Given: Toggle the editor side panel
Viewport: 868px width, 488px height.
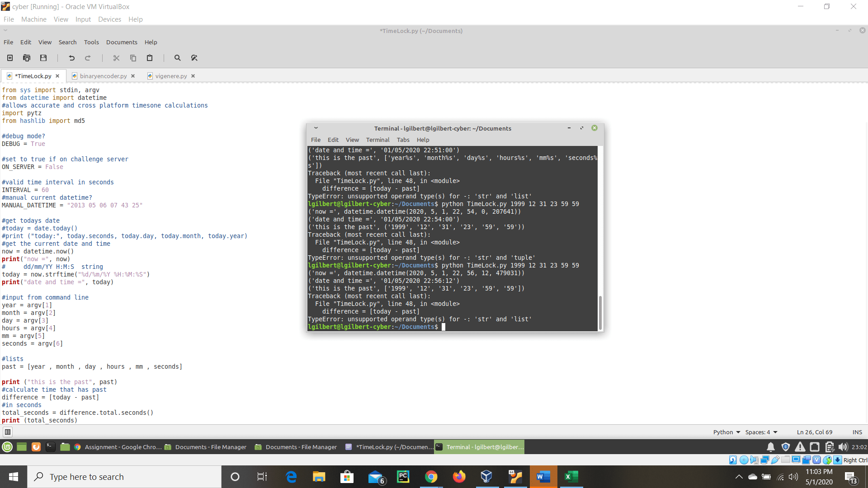Looking at the screenshot, I should [8, 432].
